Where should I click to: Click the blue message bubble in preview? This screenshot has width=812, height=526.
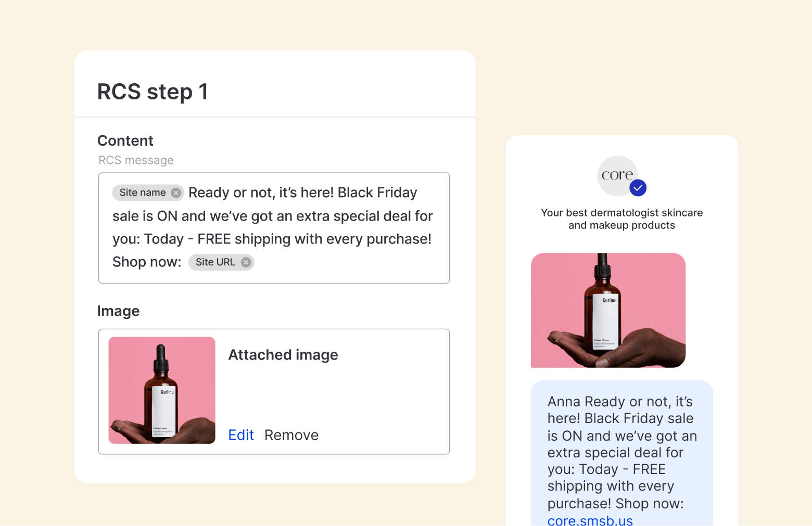point(621,453)
